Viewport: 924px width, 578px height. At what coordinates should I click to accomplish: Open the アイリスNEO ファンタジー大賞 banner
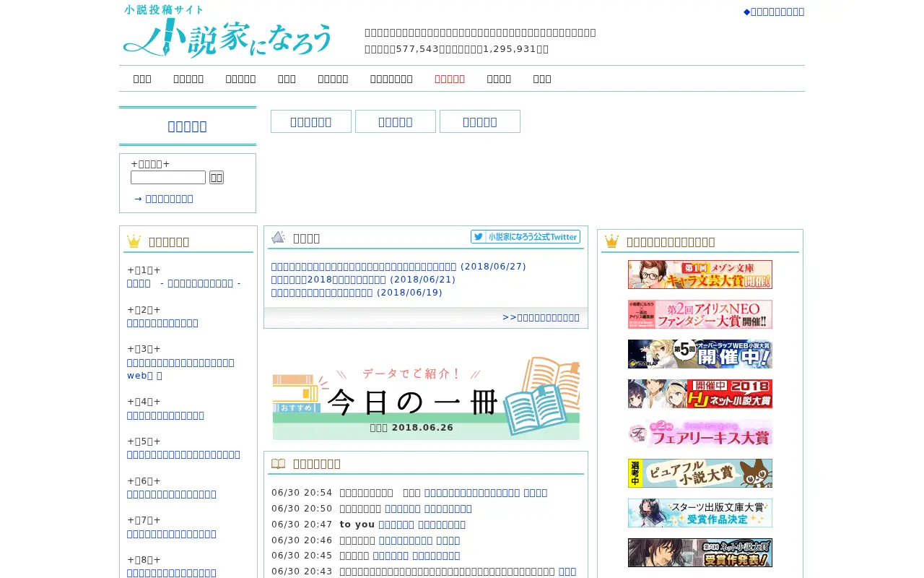click(700, 314)
